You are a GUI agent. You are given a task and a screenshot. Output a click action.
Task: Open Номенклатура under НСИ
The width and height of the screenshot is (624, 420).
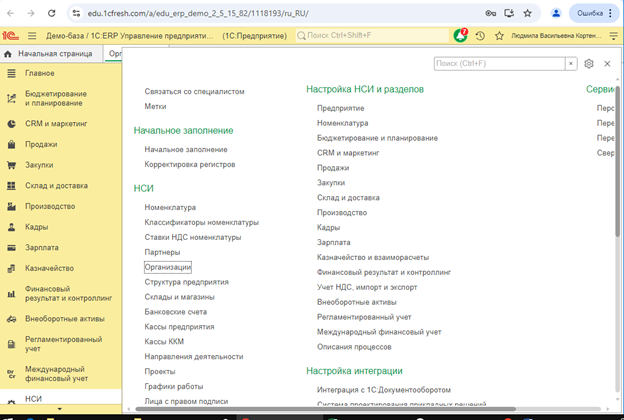pos(170,207)
